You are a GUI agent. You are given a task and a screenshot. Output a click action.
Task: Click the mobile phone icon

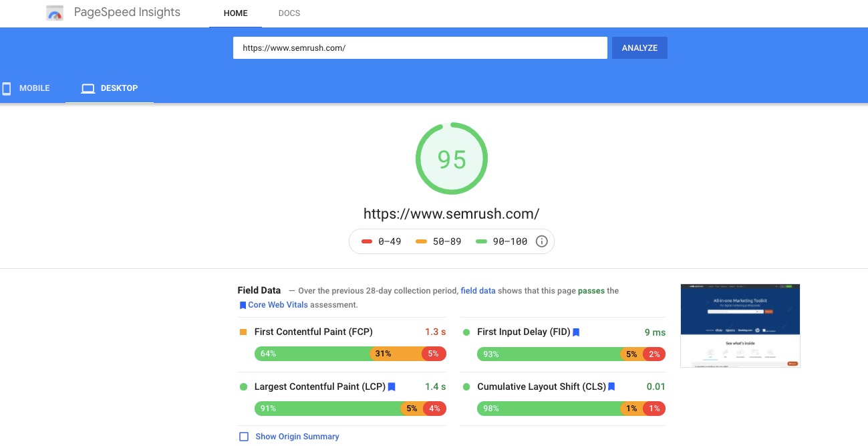[7, 88]
